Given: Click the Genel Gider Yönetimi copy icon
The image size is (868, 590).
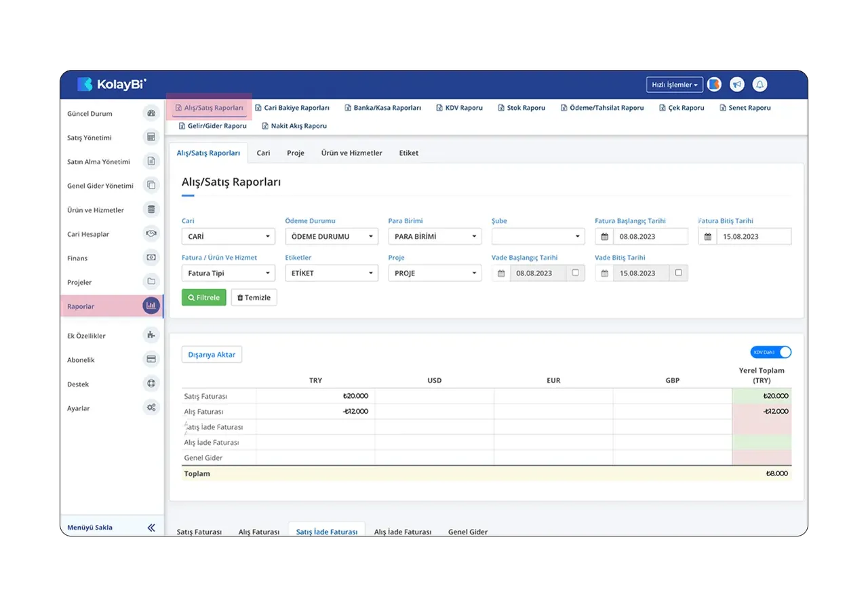Looking at the screenshot, I should tap(151, 185).
